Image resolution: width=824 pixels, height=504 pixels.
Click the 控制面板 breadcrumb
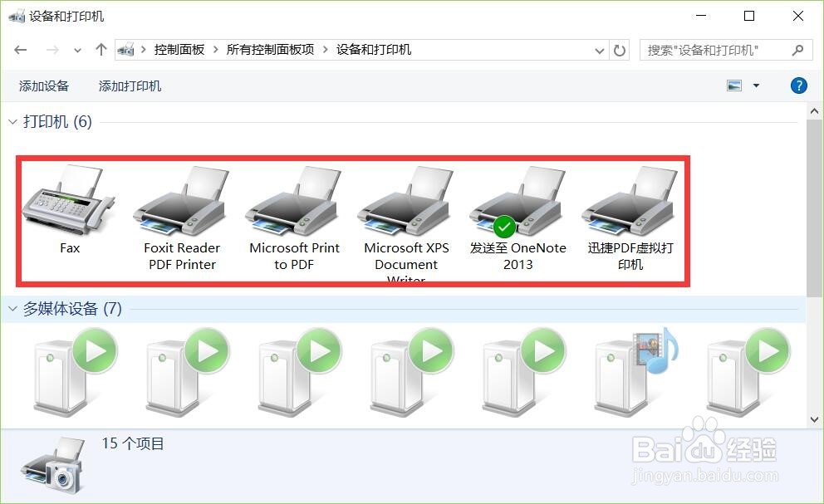179,49
